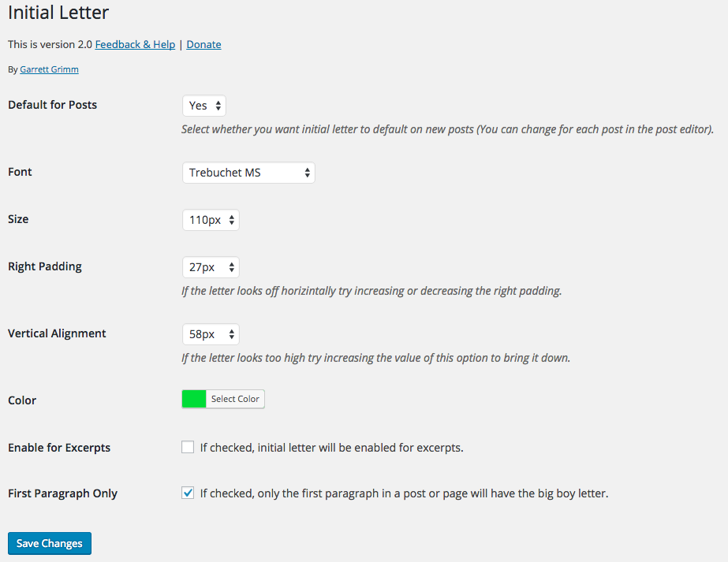
Task: Click the arrows icon on the Yes selector
Action: point(218,106)
